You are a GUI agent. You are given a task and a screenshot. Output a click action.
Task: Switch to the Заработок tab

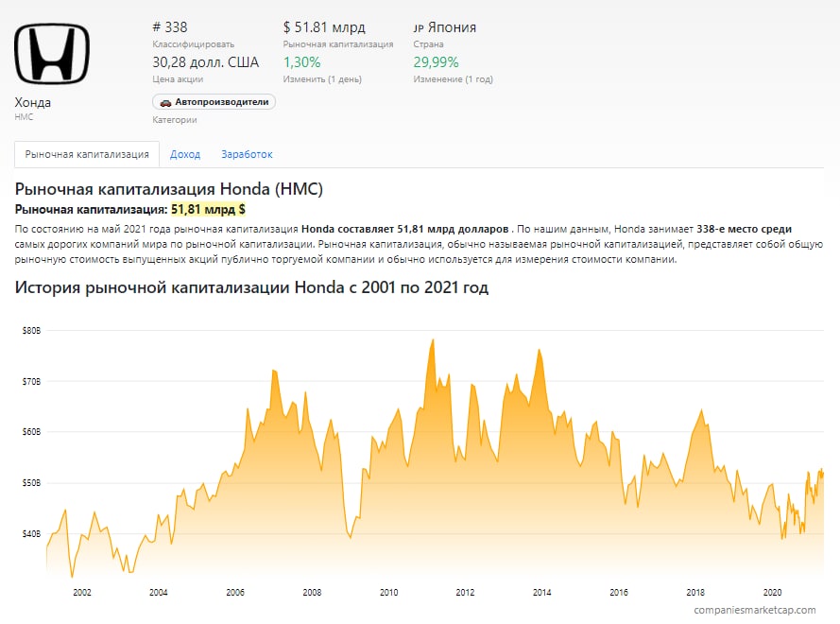pyautogui.click(x=247, y=154)
